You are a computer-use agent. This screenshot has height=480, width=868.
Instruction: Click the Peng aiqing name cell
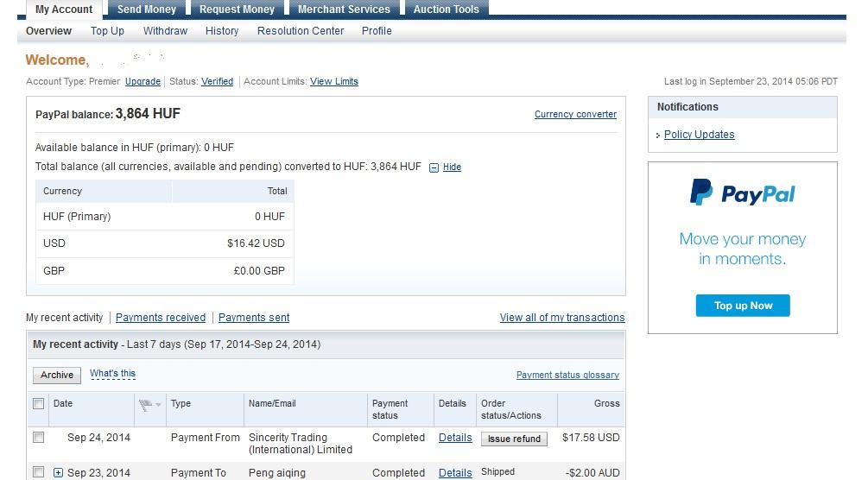[x=276, y=473]
